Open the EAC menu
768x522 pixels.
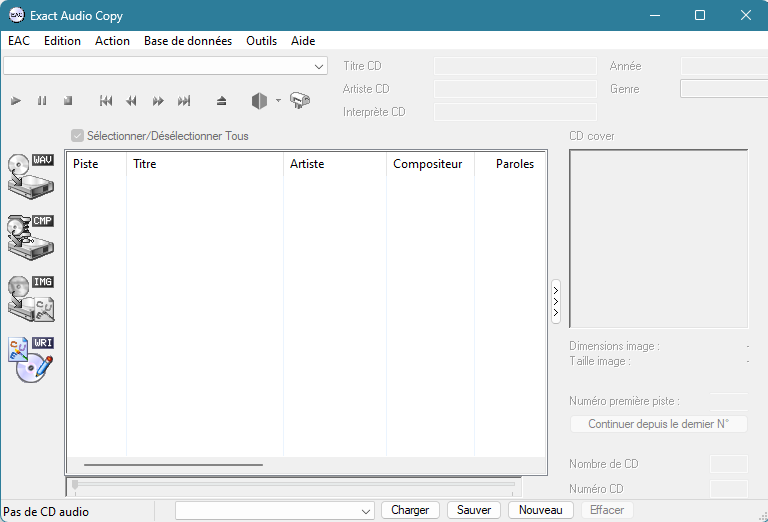pos(19,41)
